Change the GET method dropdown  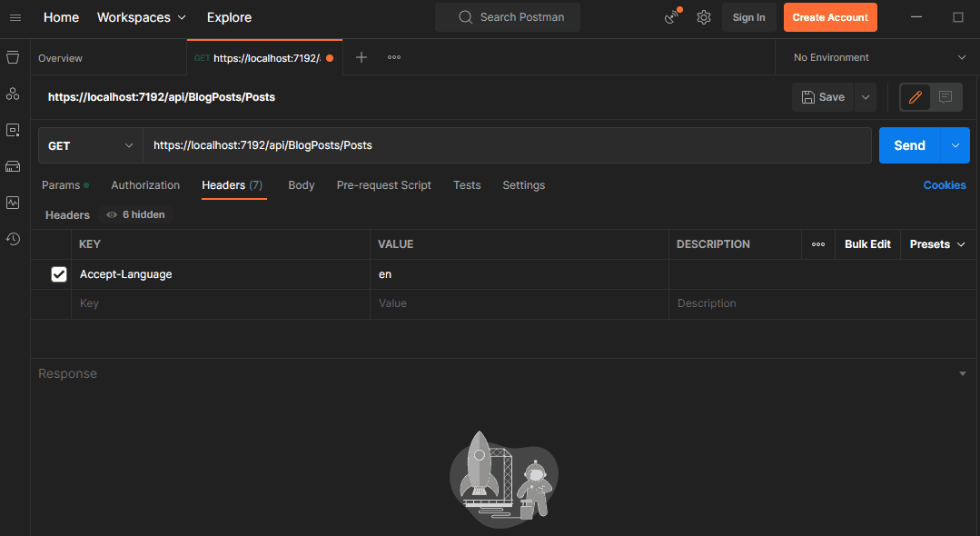(91, 145)
